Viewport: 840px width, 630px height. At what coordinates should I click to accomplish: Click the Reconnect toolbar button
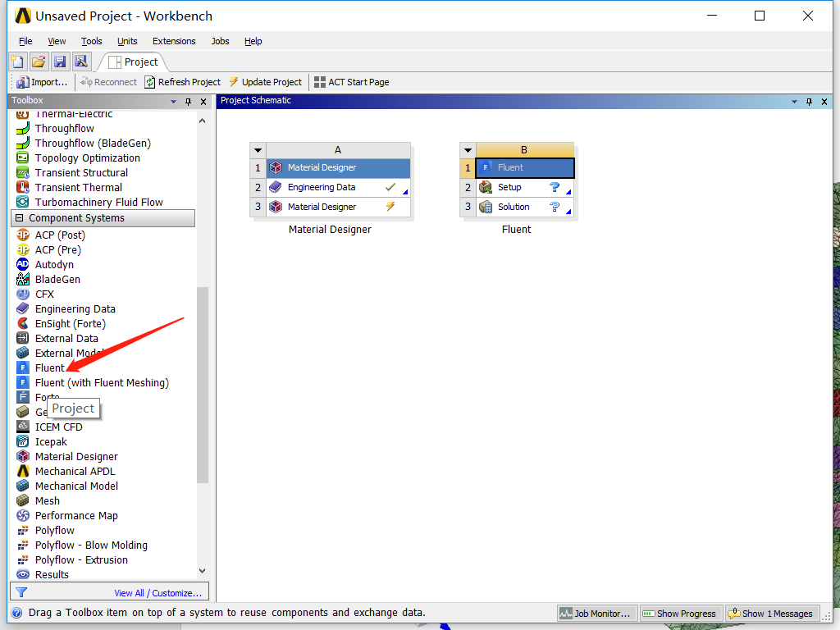108,82
